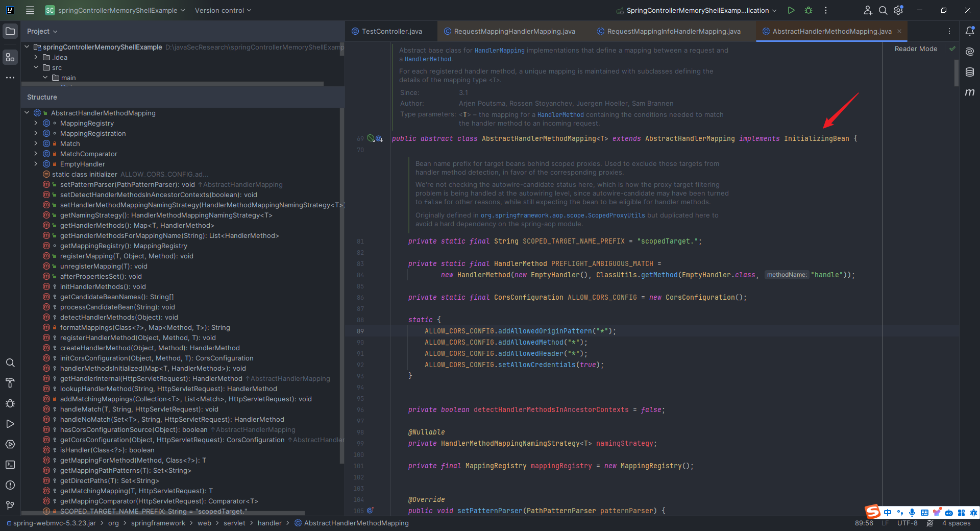Expand MappingRegistry class node

click(36, 123)
